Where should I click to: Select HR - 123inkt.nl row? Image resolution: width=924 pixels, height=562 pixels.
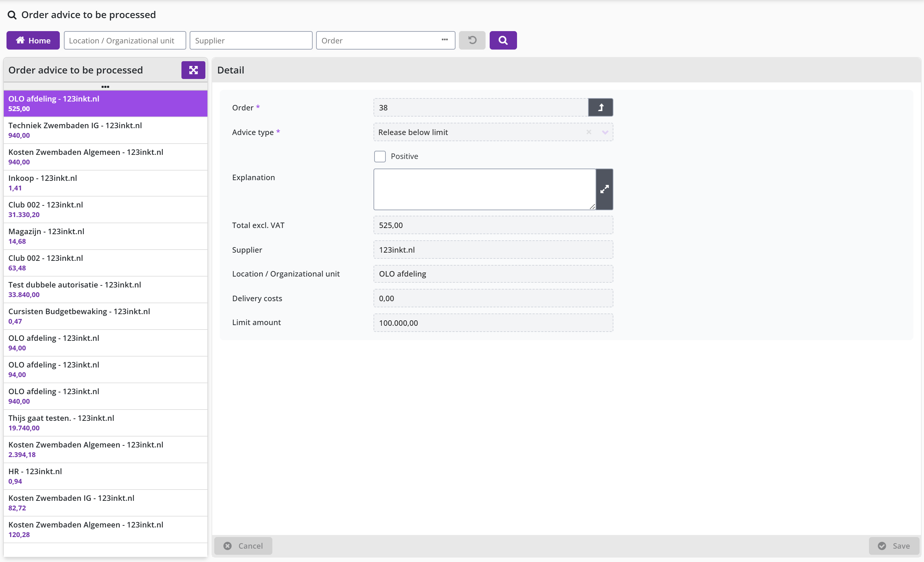105,476
